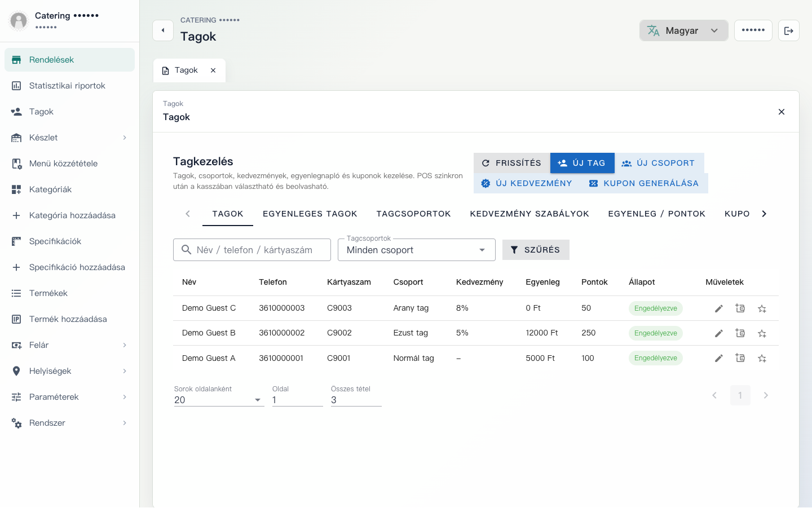Go to the previous table page
This screenshot has height=521, width=812.
[x=714, y=395]
